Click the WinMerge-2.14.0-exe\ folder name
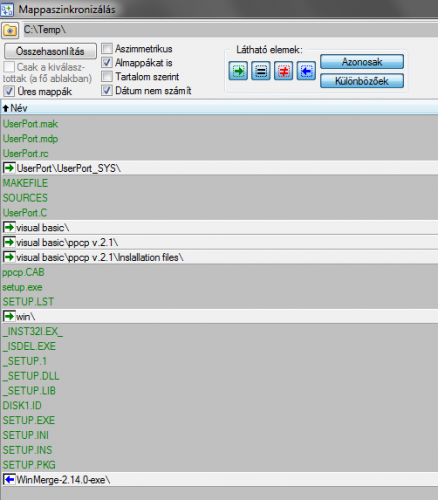The width and height of the screenshot is (438, 500). [x=63, y=480]
